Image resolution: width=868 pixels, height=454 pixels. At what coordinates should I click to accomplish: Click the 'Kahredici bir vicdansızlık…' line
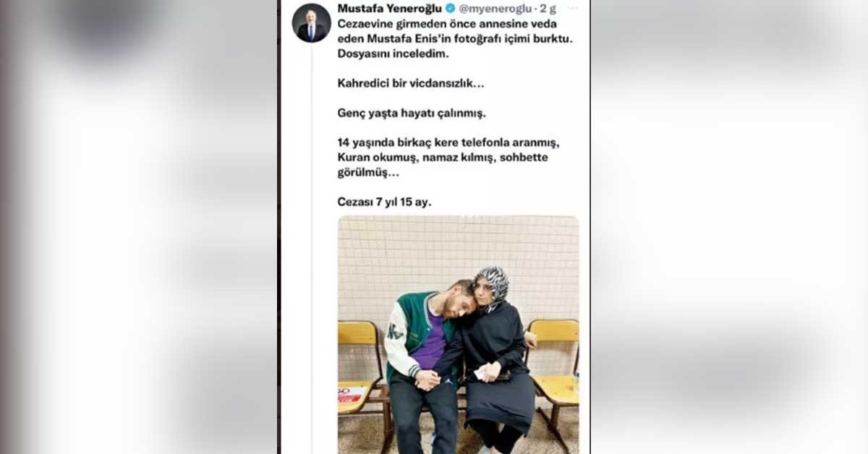coord(411,84)
